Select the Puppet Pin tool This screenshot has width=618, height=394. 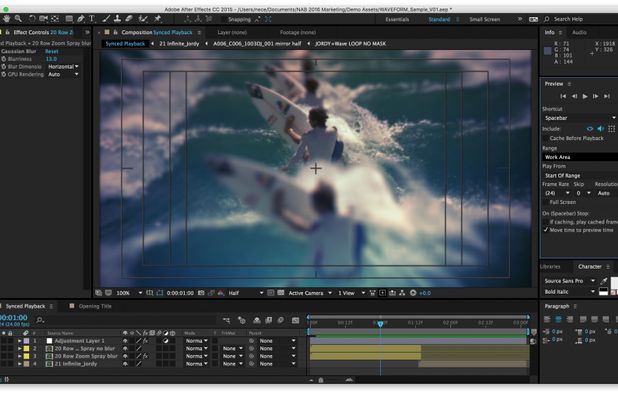tap(158, 19)
